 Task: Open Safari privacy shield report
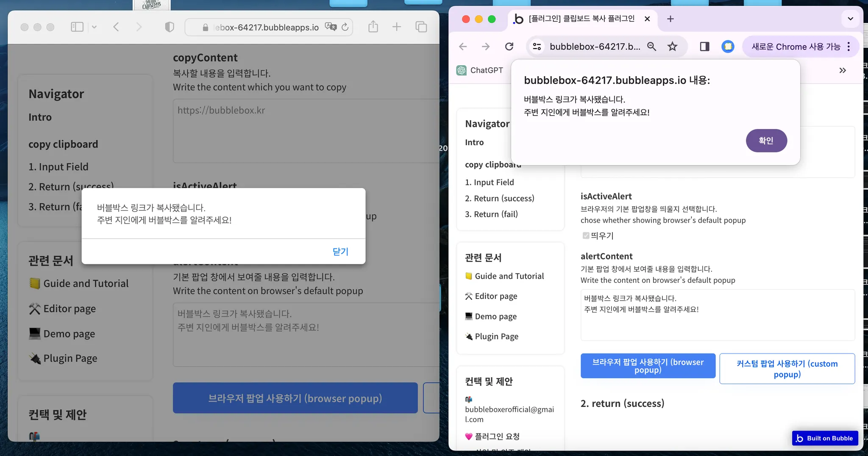tap(170, 27)
